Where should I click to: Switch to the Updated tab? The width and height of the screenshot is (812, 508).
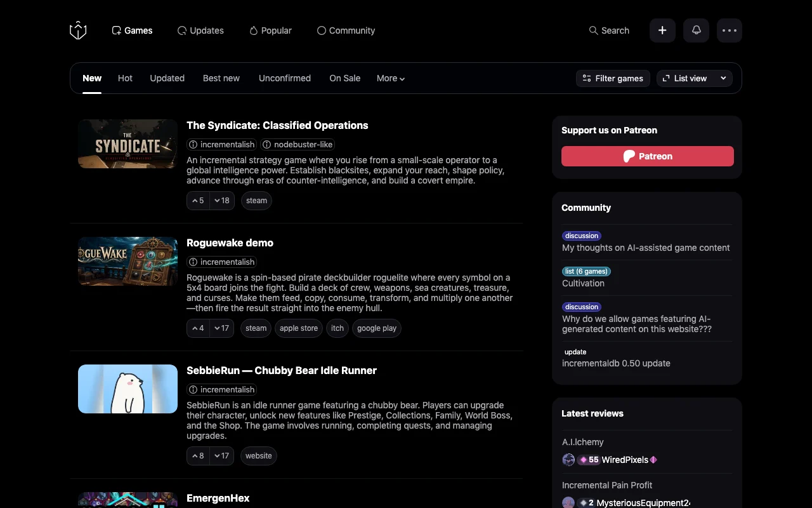click(167, 78)
